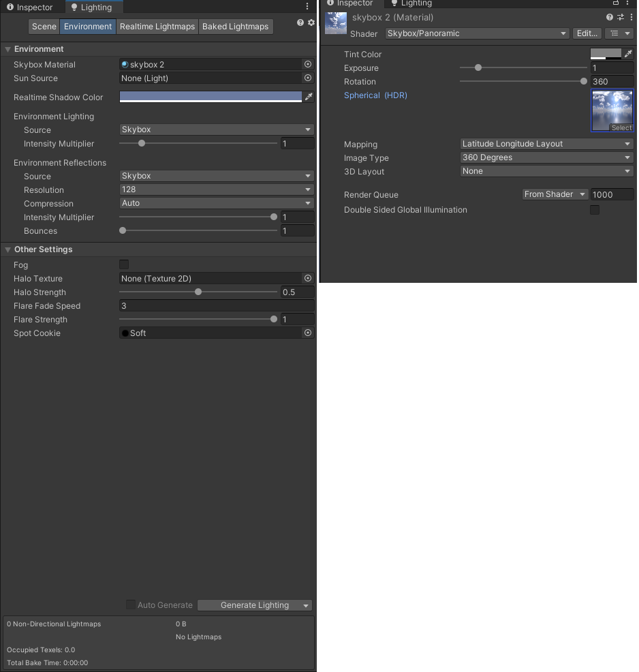Enable the Fog checkbox
Viewport: 639px width, 672px height.
(x=124, y=264)
